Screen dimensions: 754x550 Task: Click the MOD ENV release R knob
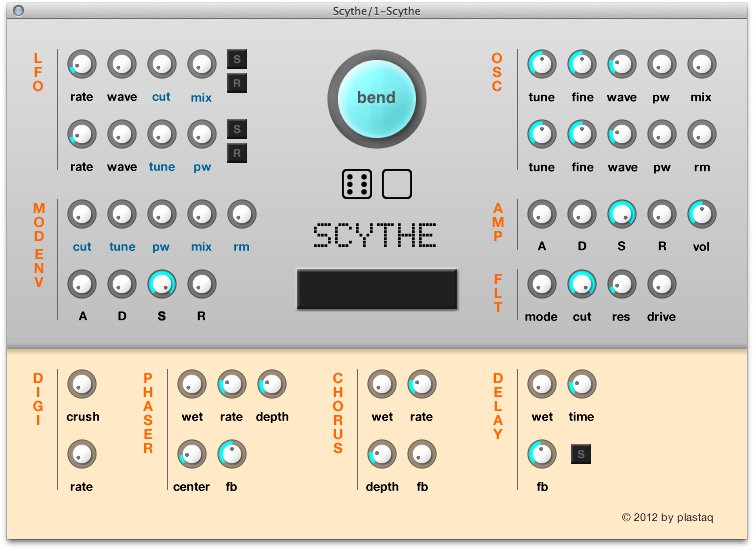[201, 284]
